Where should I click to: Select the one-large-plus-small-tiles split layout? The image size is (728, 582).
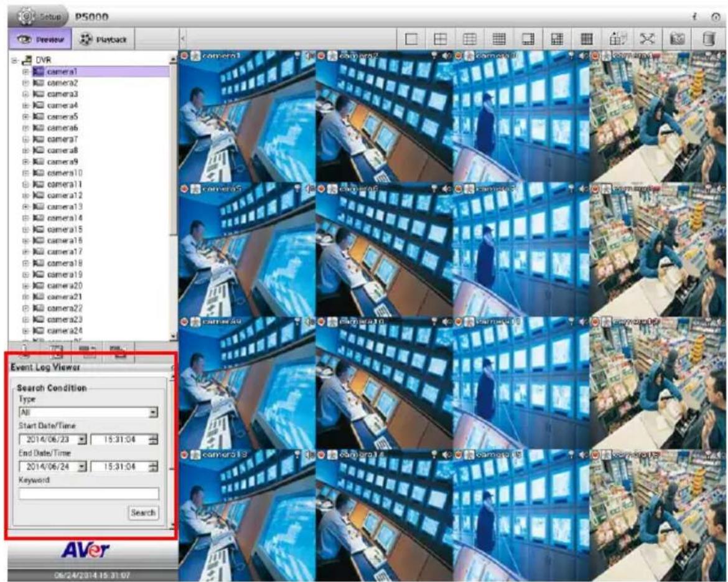point(557,39)
